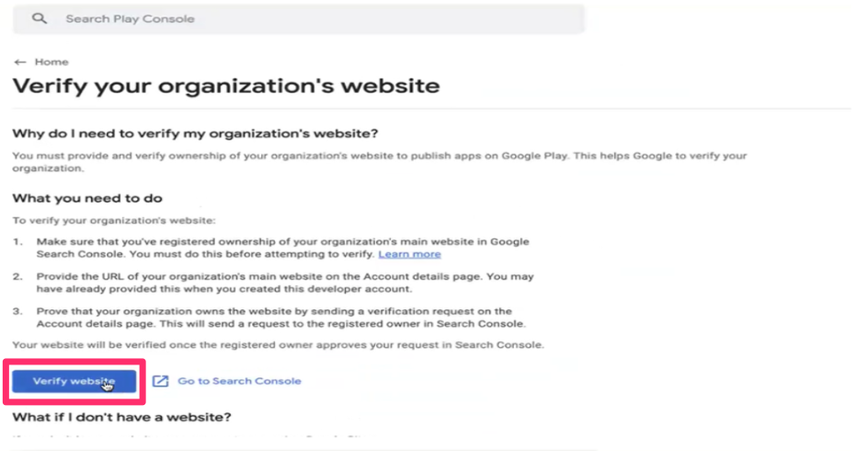Click the numeral 3 list marker
This screenshot has width=868, height=451.
pos(17,311)
